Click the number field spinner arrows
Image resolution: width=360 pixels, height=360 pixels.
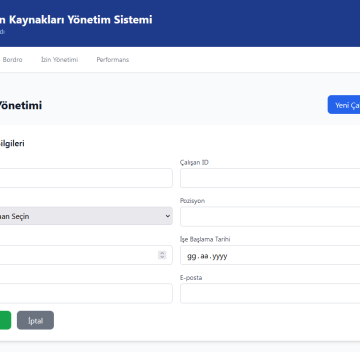[x=162, y=255]
